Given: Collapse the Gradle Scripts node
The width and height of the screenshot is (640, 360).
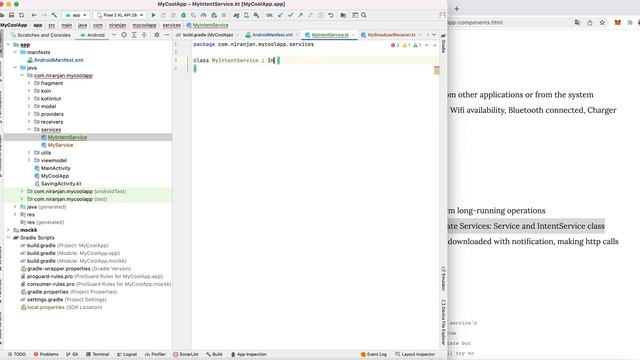Looking at the screenshot, I should click(x=8, y=238).
